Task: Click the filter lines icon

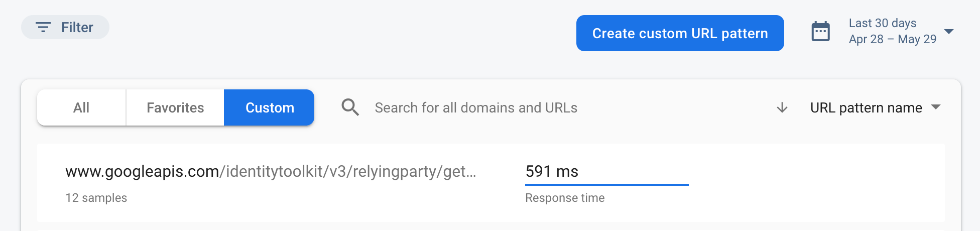Action: [43, 27]
